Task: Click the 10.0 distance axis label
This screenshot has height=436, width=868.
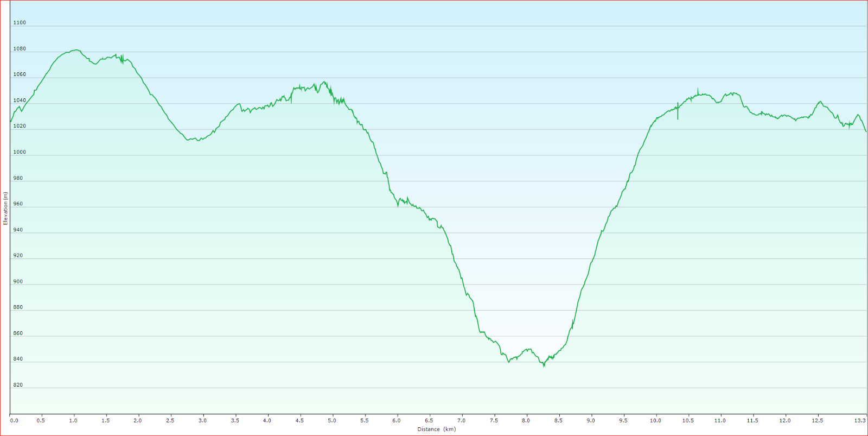Action: pos(656,421)
